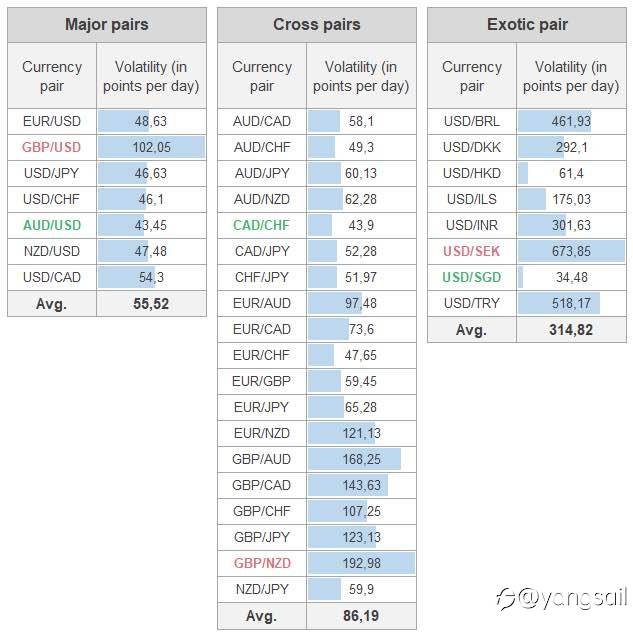The width and height of the screenshot is (633, 637).
Task: Click the GBP/NZD volatility bar 192,98
Action: tap(361, 563)
